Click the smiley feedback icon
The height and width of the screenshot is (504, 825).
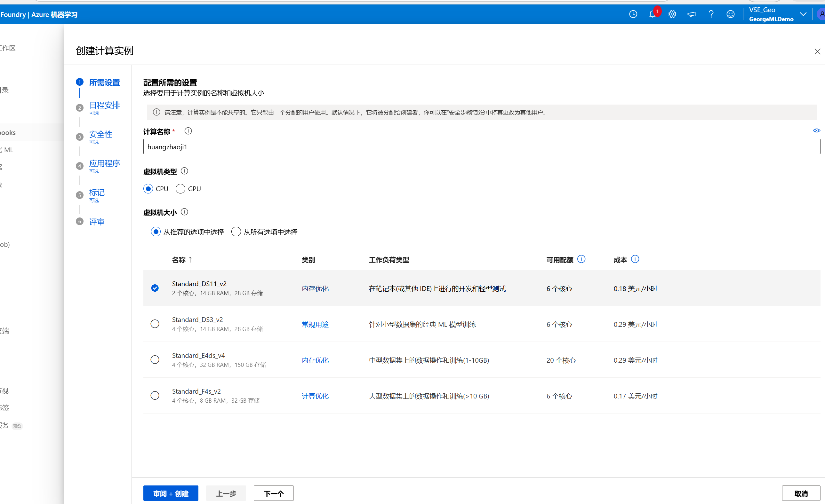(x=730, y=14)
